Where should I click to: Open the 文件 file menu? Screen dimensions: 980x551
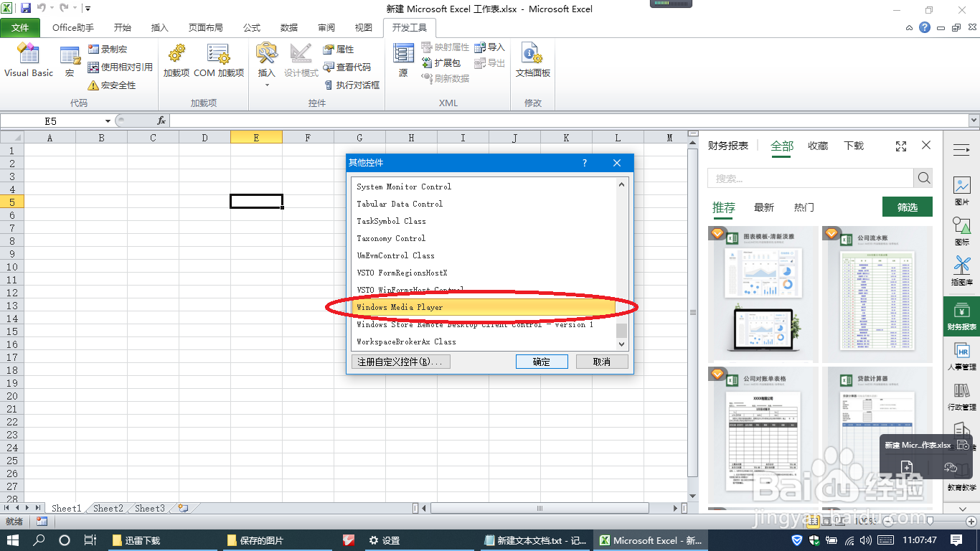point(21,28)
